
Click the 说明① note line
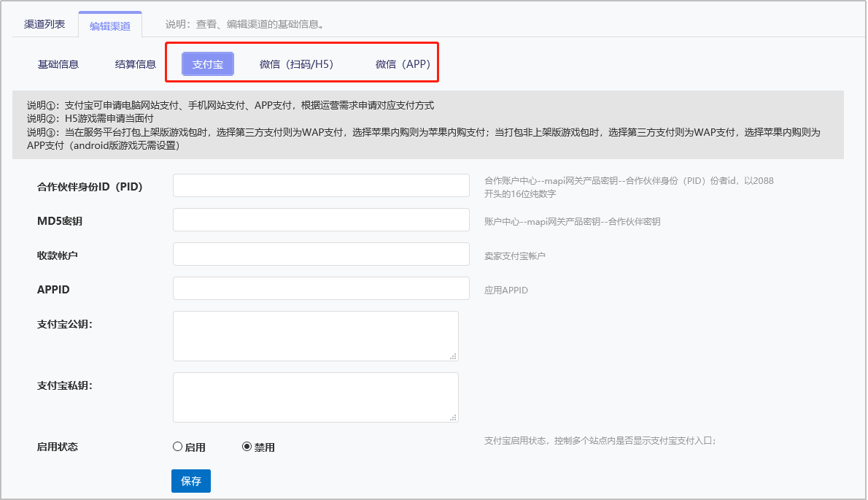coord(230,105)
